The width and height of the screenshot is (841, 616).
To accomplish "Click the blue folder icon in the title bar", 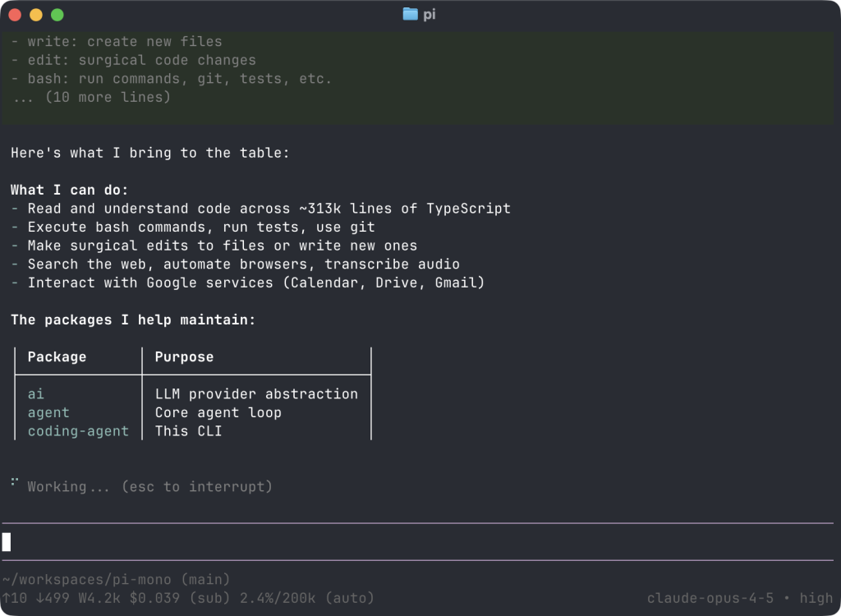I will click(409, 14).
